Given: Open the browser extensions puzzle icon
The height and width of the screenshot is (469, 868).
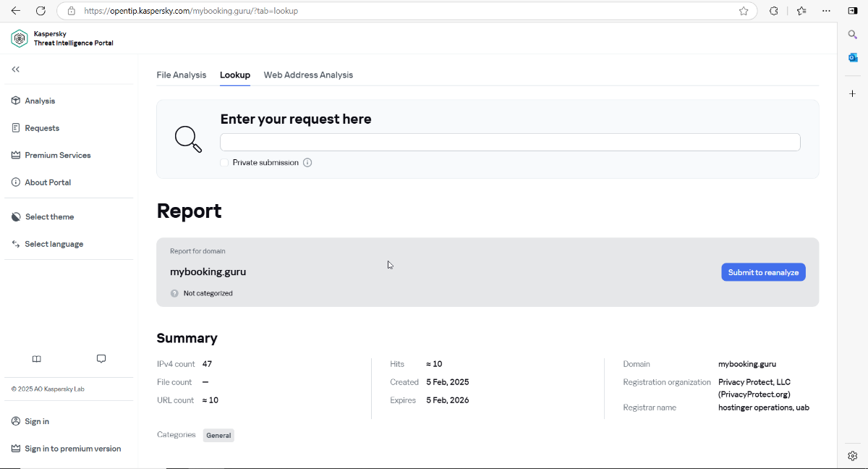Looking at the screenshot, I should [774, 11].
